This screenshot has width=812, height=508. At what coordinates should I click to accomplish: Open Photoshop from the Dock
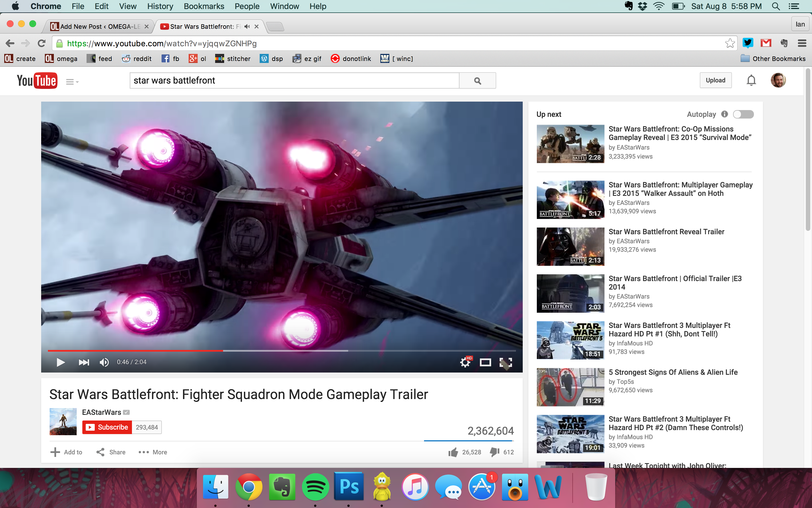(x=348, y=486)
